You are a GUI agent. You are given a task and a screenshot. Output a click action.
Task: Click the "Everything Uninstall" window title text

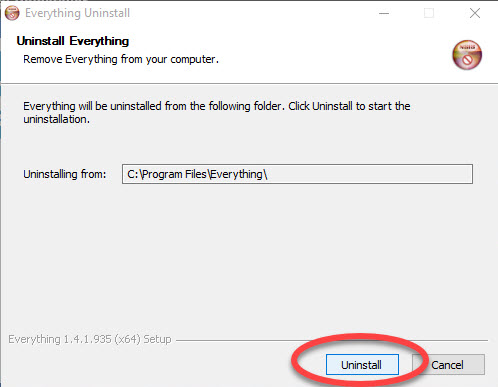pyautogui.click(x=77, y=13)
